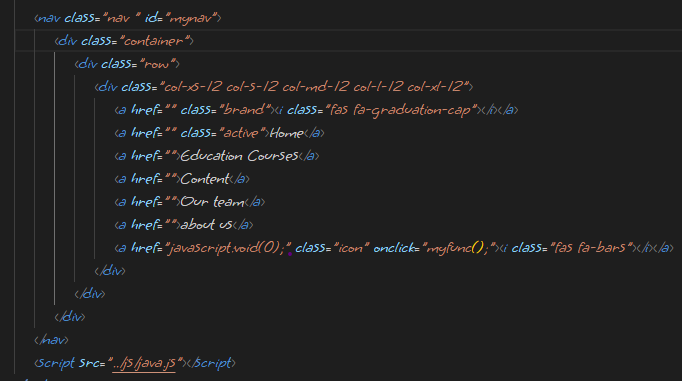Image resolution: width=682 pixels, height=381 pixels.
Task: Click the "Content" anchor text
Action: coord(205,179)
